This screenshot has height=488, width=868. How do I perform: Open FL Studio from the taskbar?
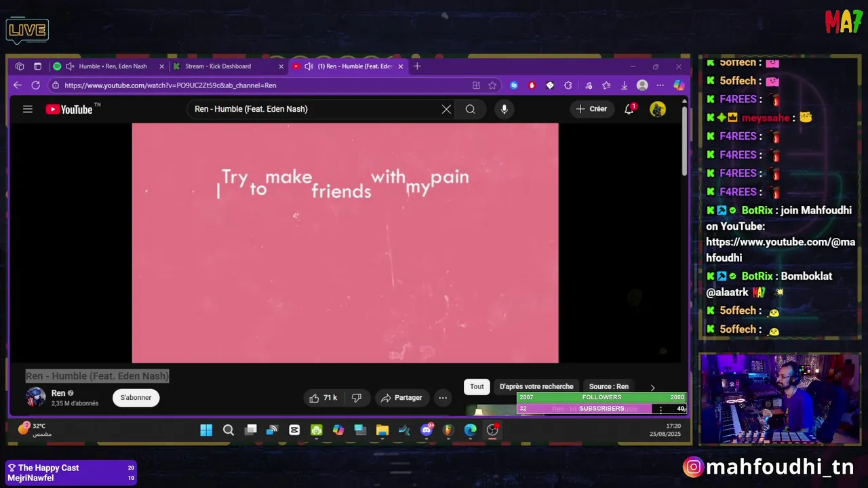pos(448,430)
